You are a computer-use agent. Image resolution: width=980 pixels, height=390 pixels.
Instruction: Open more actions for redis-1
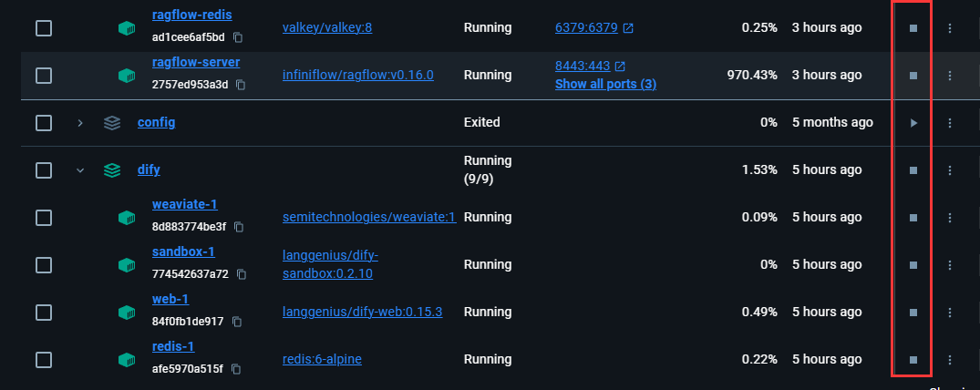click(950, 359)
